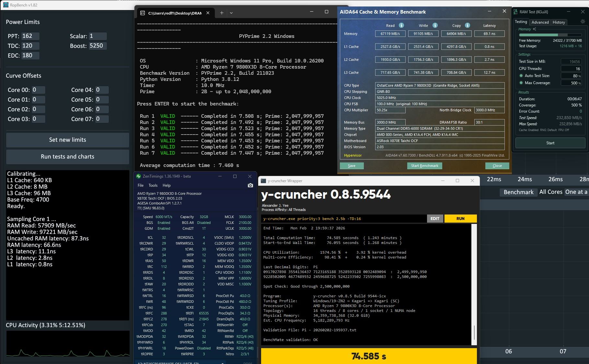The height and width of the screenshot is (364, 589).
Task: Switch to the History tab in RAM Test
Action: click(x=559, y=22)
